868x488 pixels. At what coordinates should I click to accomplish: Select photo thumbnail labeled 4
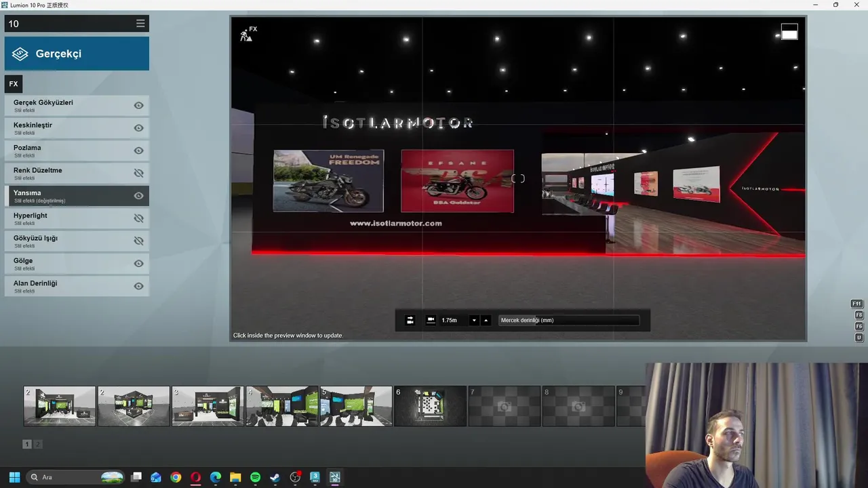282,406
